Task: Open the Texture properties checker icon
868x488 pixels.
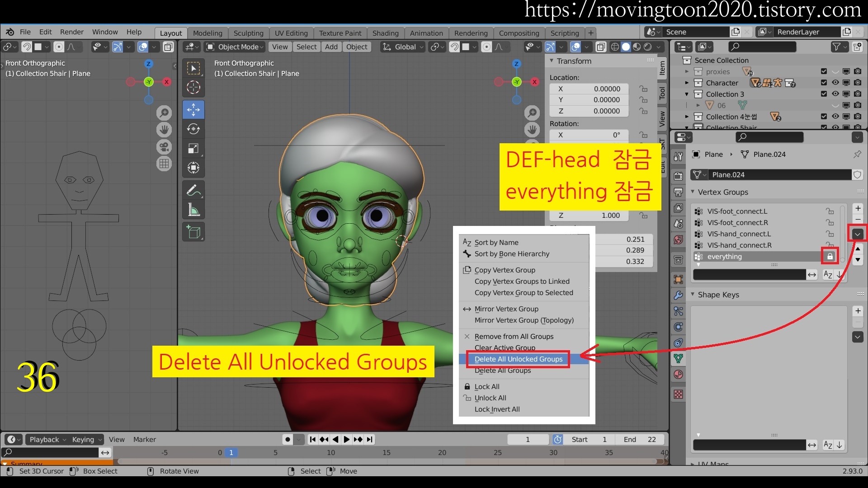Action: (678, 394)
